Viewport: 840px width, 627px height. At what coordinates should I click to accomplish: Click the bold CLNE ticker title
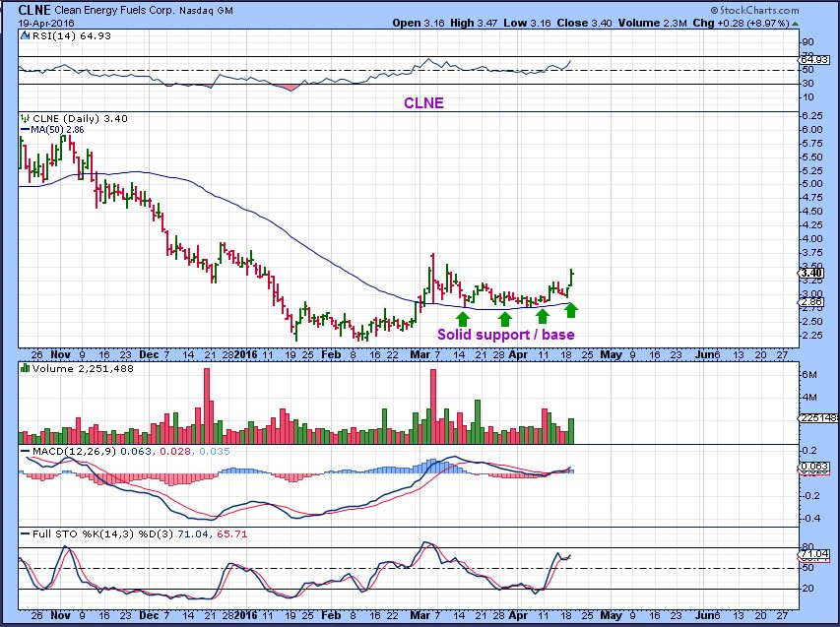(x=34, y=10)
